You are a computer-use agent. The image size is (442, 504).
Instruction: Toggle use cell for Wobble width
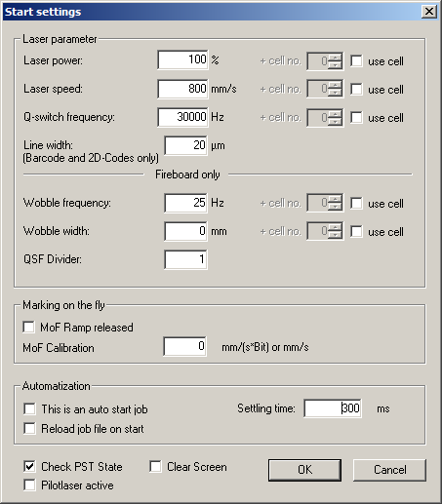tap(356, 232)
